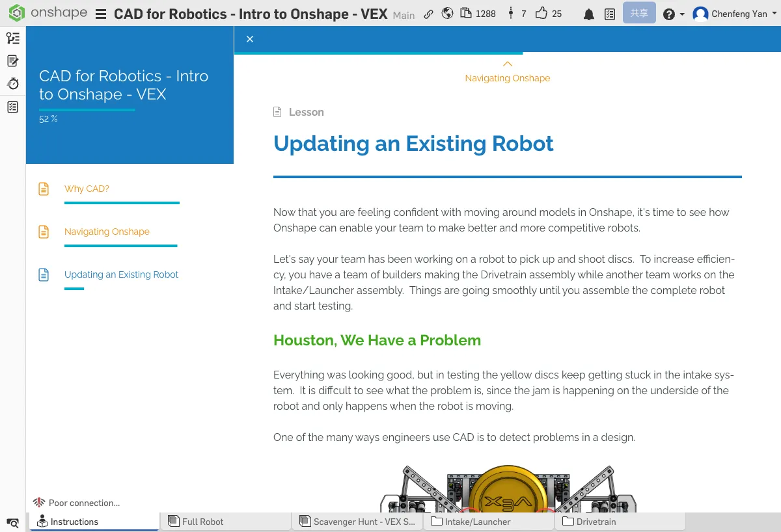The width and height of the screenshot is (781, 532).
Task: Click the 52% course progress bar
Action: 87,110
